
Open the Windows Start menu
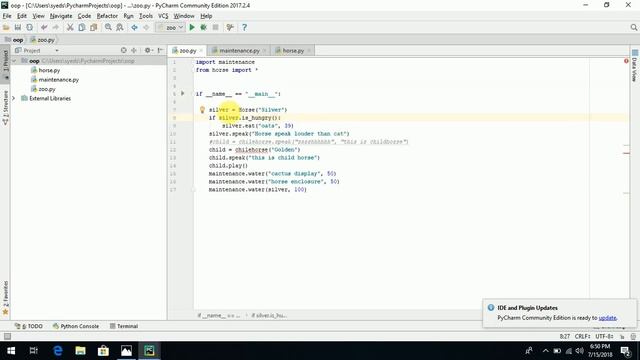pos(11,351)
